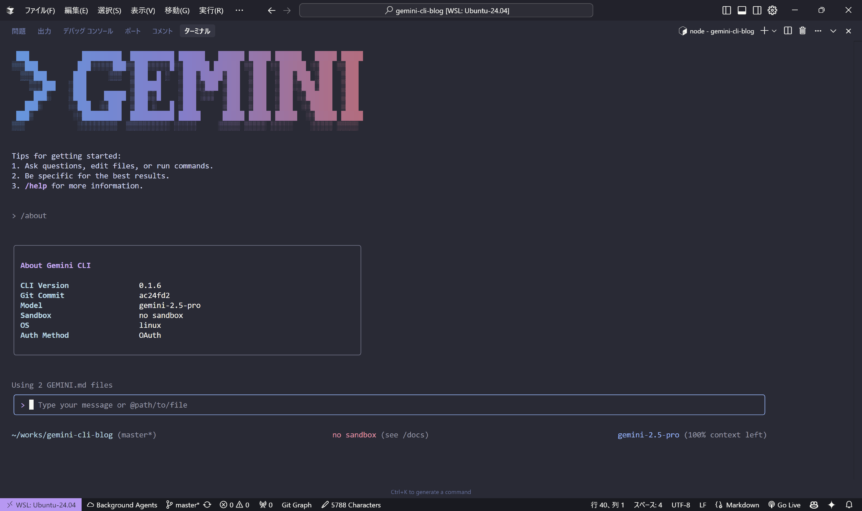The width and height of the screenshot is (862, 511).
Task: Click the Model value gemini-2.5-pro in About box
Action: coord(169,306)
